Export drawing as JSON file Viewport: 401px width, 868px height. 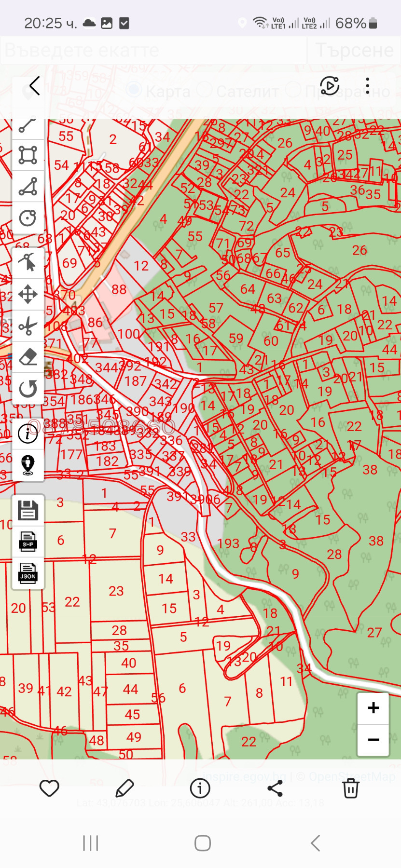28,573
